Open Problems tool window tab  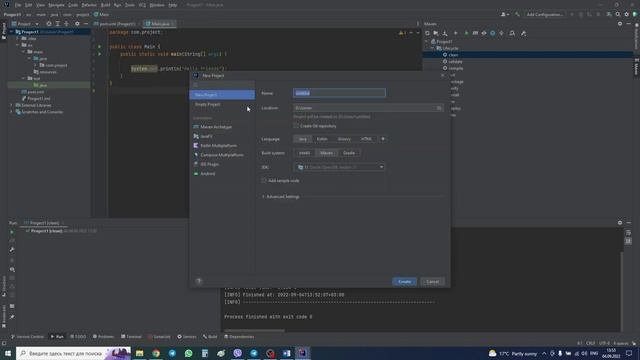coord(103,337)
